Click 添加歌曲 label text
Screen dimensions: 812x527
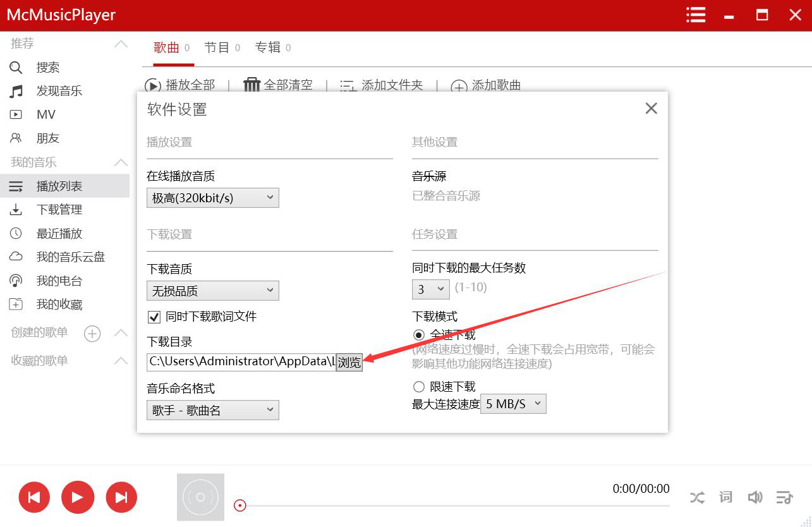[x=497, y=85]
